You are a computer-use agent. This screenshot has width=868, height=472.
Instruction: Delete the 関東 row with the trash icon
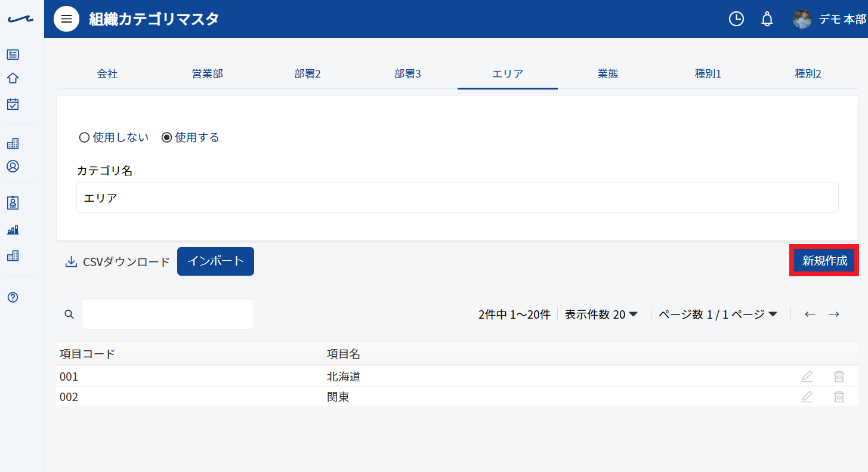point(839,397)
